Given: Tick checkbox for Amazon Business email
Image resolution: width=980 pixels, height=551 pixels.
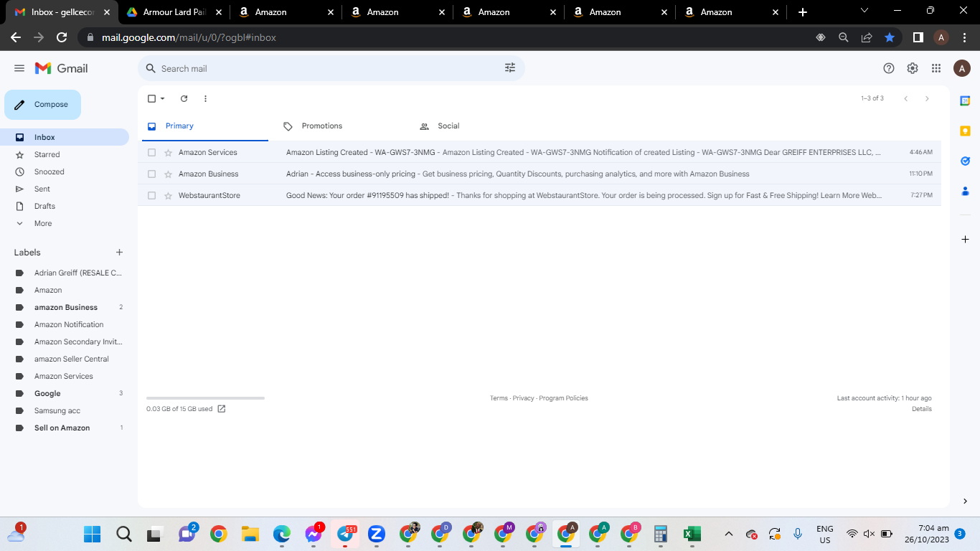Looking at the screenshot, I should point(151,174).
